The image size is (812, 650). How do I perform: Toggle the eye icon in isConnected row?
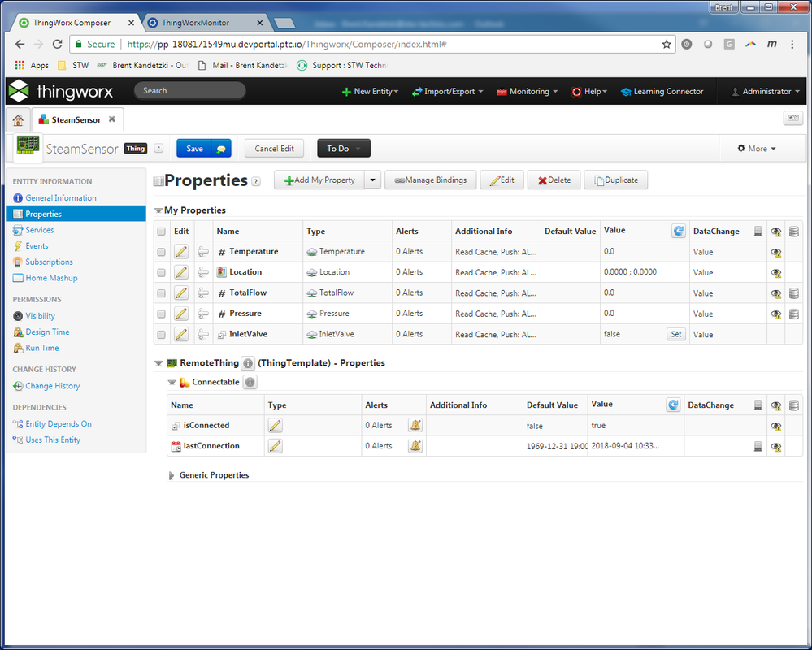775,427
